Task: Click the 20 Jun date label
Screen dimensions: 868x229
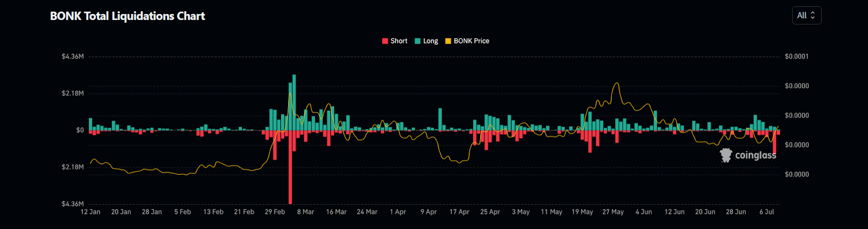Action: (x=705, y=212)
